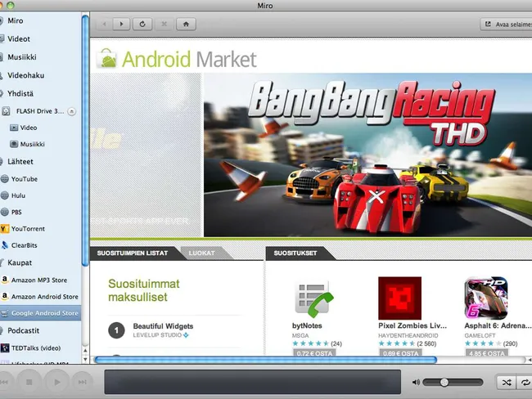
Task: Click the sidebar vertical scrollbar
Action: pyautogui.click(x=85, y=141)
